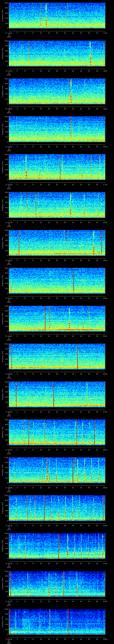The width and height of the screenshot is (114, 644).
Task: Click the '21:23:00' start time label
Action: point(9,298)
